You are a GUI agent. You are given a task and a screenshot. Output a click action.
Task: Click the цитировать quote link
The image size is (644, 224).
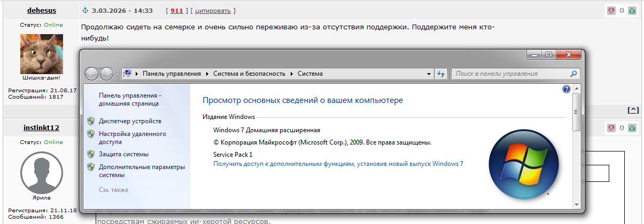(x=214, y=11)
